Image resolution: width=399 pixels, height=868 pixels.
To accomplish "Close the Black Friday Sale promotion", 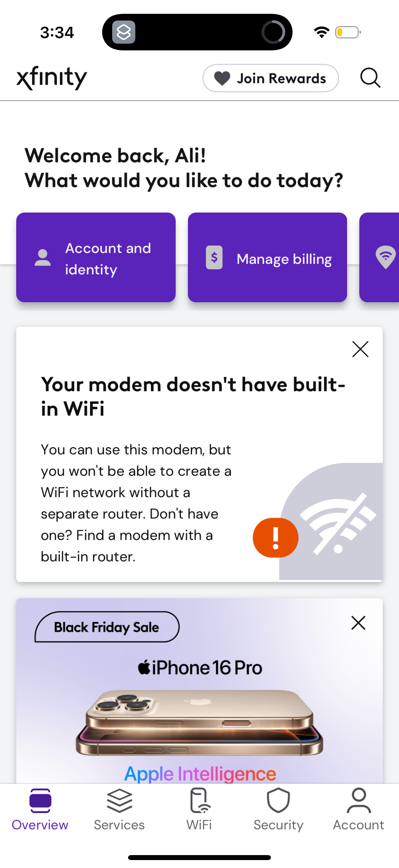I will pyautogui.click(x=358, y=623).
